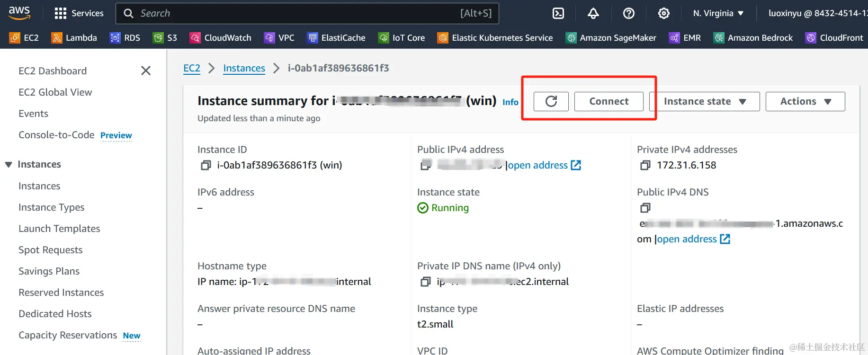Click the Info link beside instance summary

click(x=510, y=102)
